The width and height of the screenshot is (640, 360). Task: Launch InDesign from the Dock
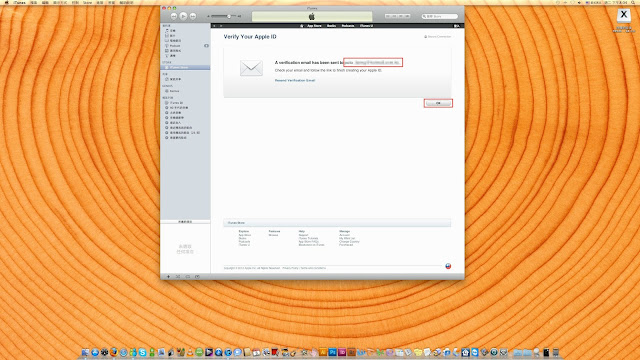point(342,352)
